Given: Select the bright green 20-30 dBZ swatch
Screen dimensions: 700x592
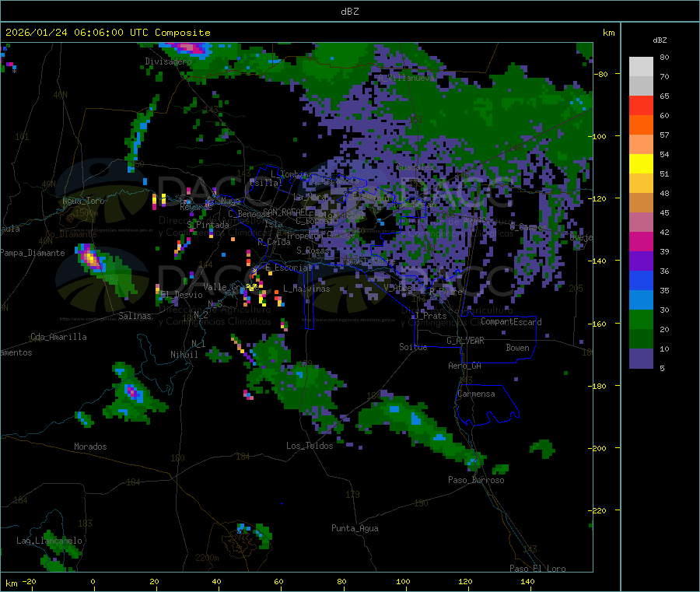Looking at the screenshot, I should (x=641, y=319).
